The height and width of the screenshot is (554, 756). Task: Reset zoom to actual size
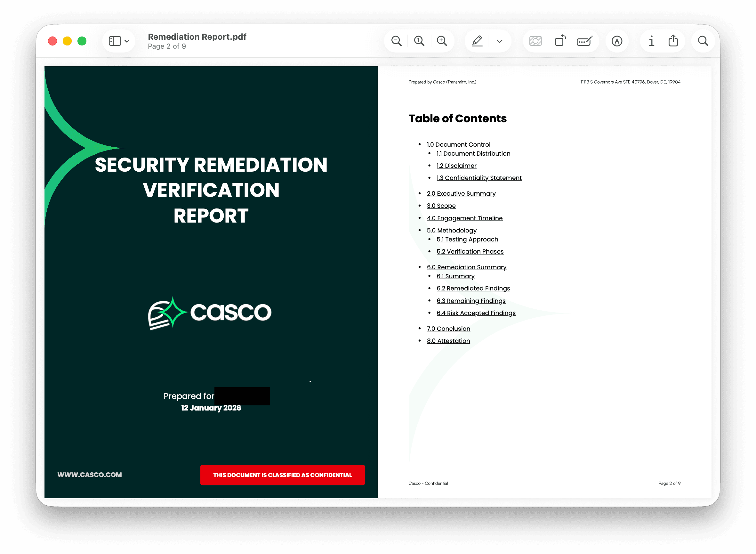pos(419,41)
